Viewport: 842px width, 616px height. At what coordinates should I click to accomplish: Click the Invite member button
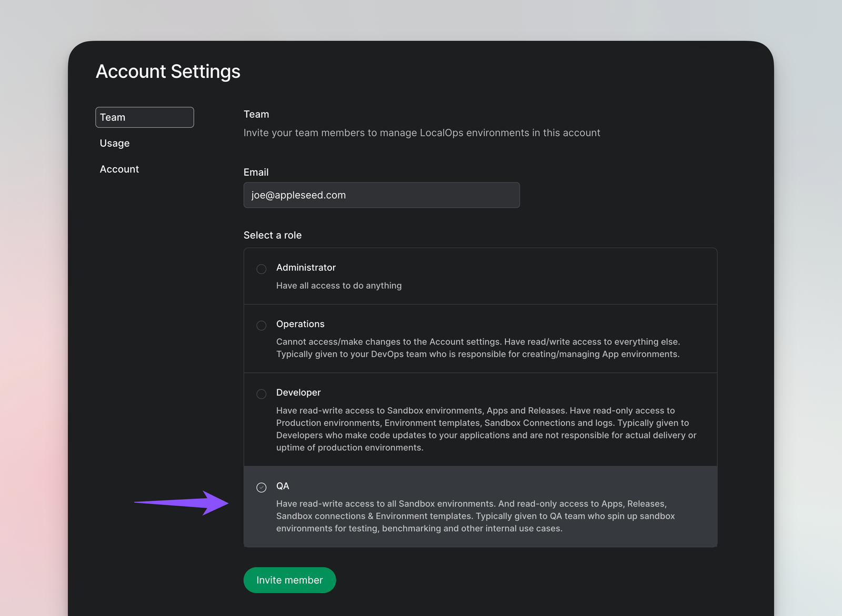289,580
